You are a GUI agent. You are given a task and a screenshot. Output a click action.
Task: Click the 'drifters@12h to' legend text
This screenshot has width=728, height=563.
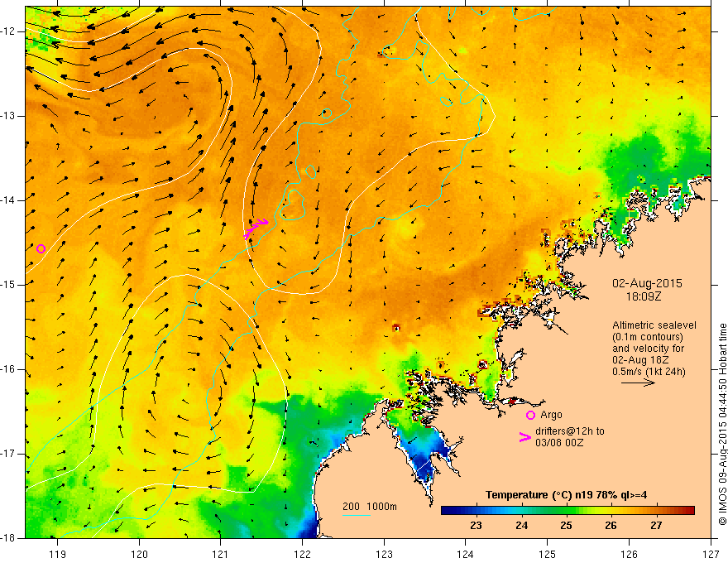click(x=570, y=431)
